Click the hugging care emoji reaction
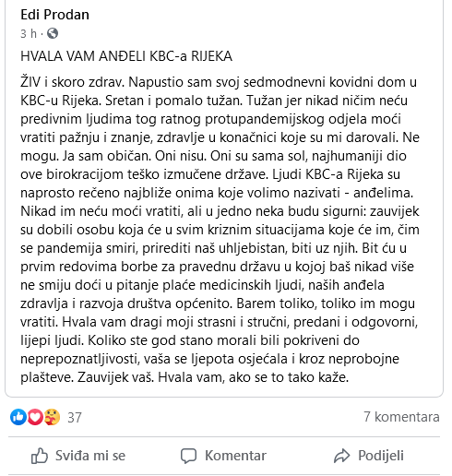 pyautogui.click(x=52, y=417)
